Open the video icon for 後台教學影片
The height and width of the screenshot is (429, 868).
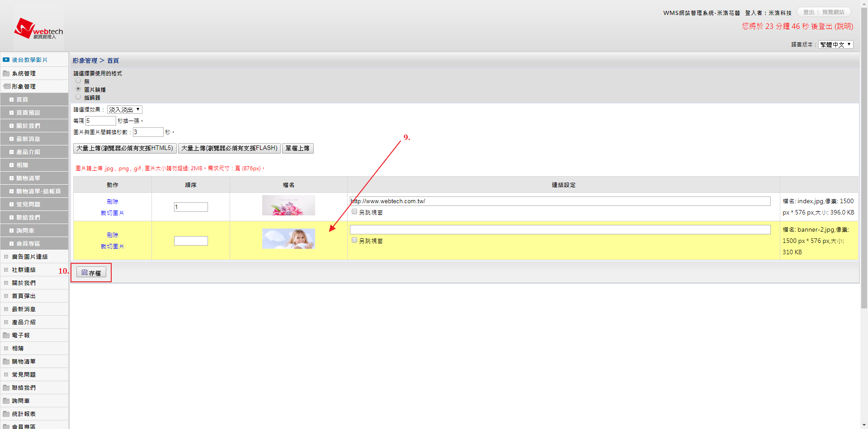coord(6,60)
